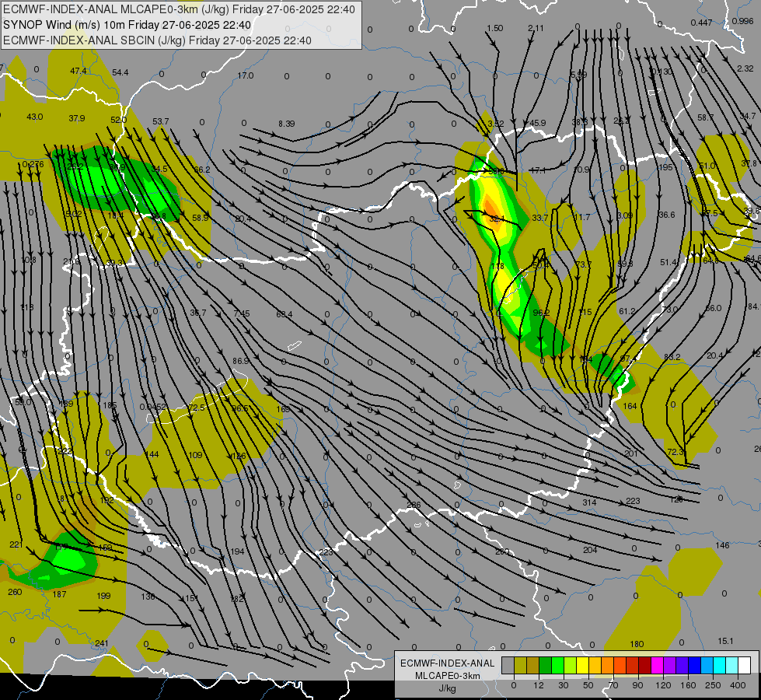Click the pure yellow swatch in the scale
The image size is (761, 700).
(x=582, y=665)
